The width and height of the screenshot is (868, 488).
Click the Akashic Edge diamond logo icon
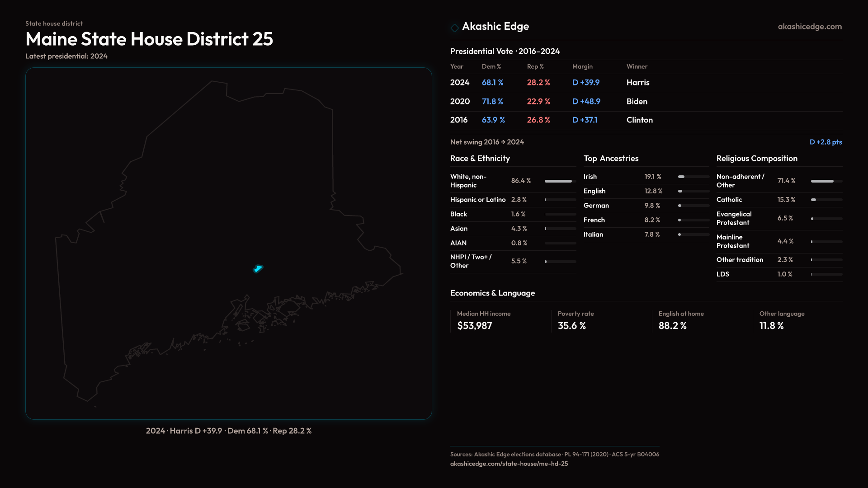click(x=454, y=28)
